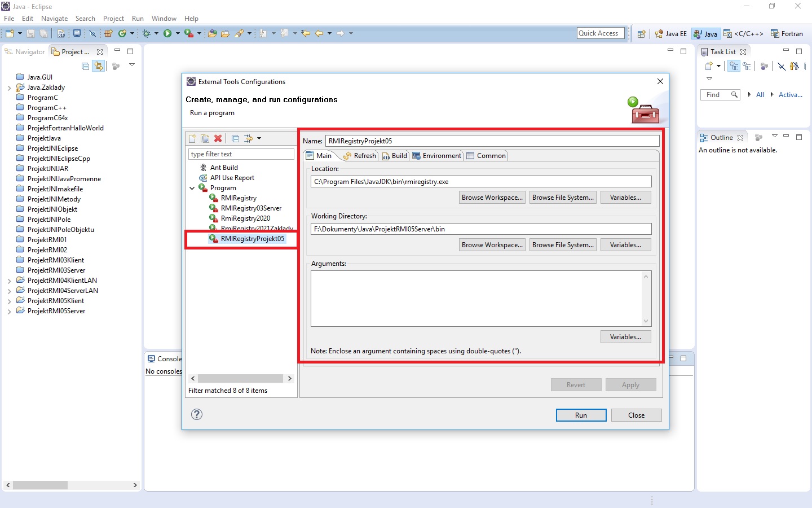Click Browse File System under Working Directory

tap(563, 245)
